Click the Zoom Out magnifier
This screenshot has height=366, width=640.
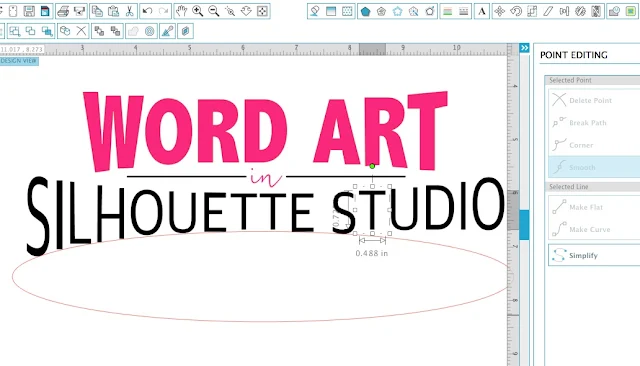213,11
